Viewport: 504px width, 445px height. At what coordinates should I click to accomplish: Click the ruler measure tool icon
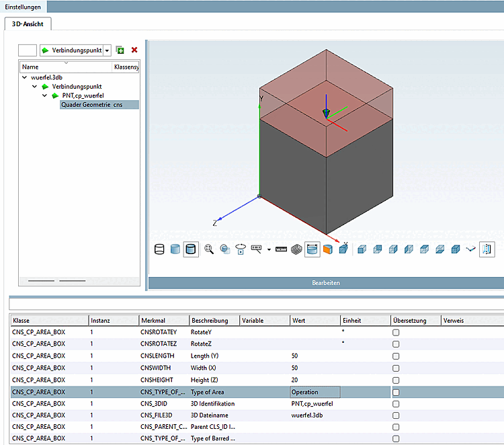281,249
